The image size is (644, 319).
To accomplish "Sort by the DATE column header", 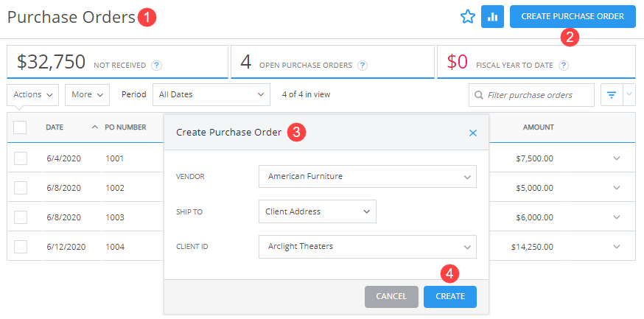I will click(x=55, y=127).
